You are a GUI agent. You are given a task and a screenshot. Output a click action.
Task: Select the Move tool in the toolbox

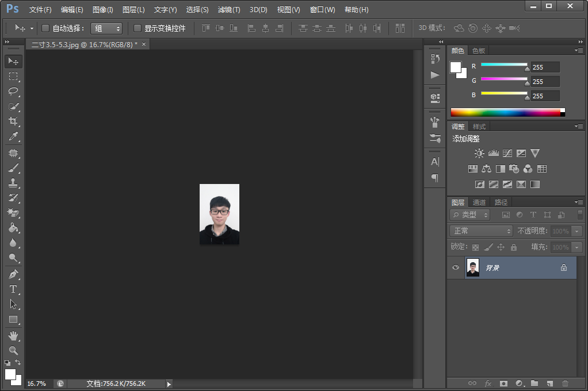click(13, 61)
